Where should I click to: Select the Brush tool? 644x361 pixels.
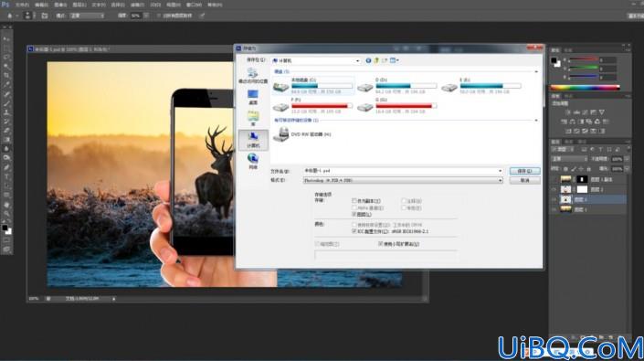[x=6, y=103]
